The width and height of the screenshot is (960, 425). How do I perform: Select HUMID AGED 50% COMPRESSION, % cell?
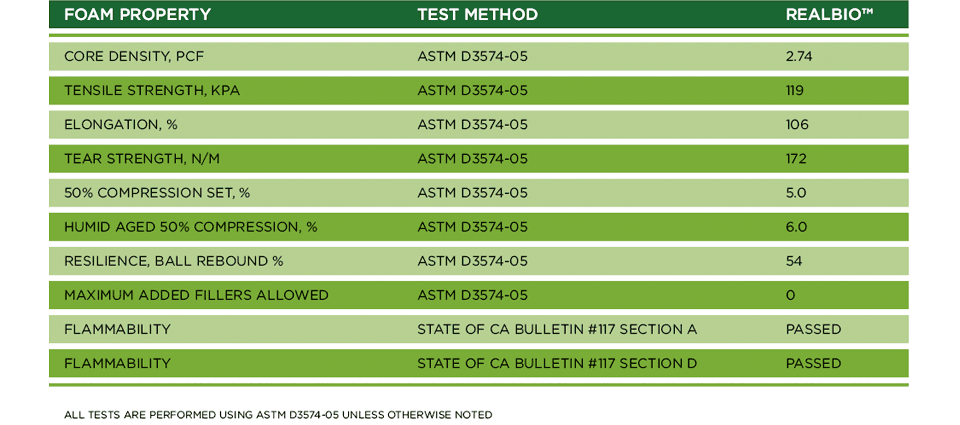(x=190, y=227)
